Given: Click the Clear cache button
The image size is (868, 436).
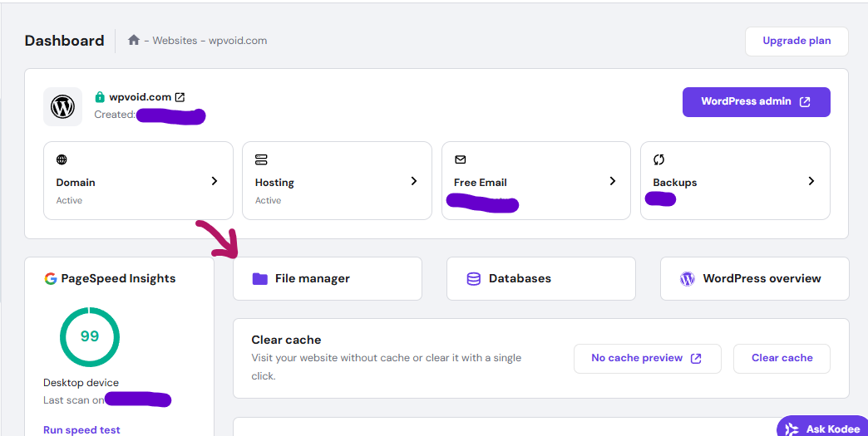Looking at the screenshot, I should (x=782, y=358).
